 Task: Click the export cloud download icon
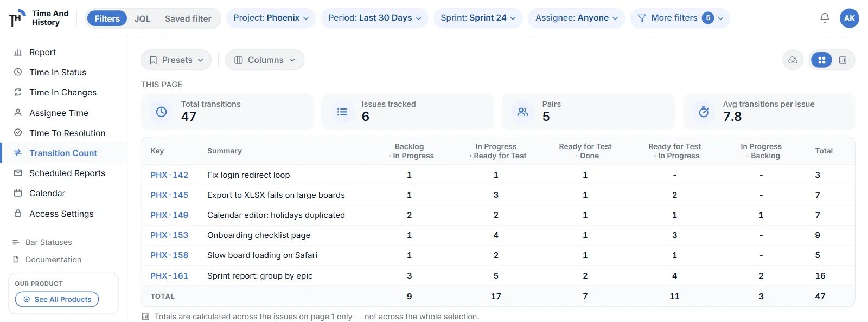coord(793,60)
